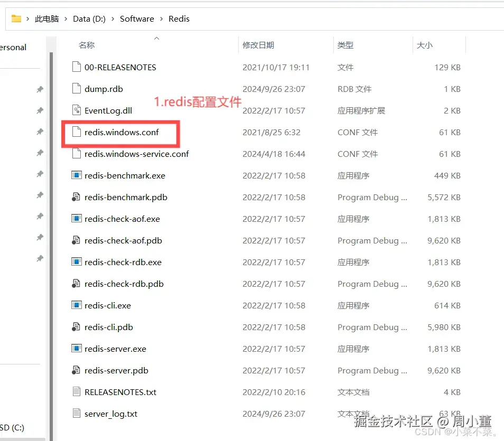504x441 pixels.
Task: Click the folder icon in the address bar
Action: (x=16, y=18)
